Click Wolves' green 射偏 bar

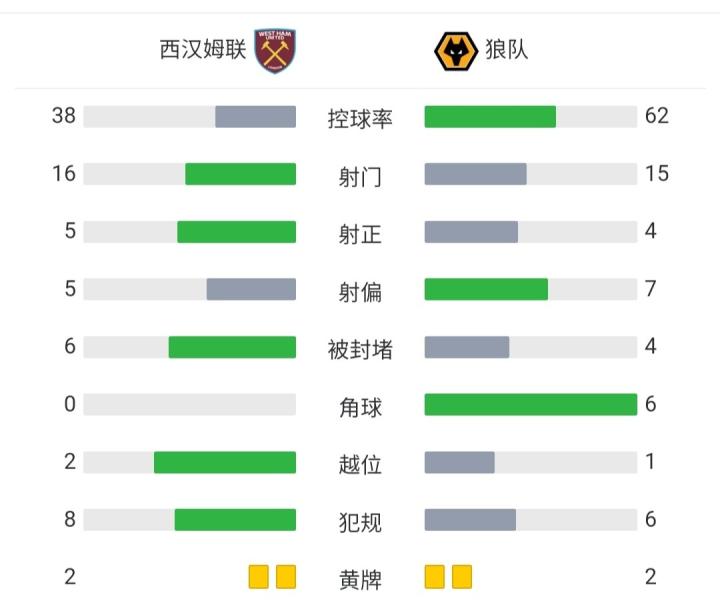(486, 289)
